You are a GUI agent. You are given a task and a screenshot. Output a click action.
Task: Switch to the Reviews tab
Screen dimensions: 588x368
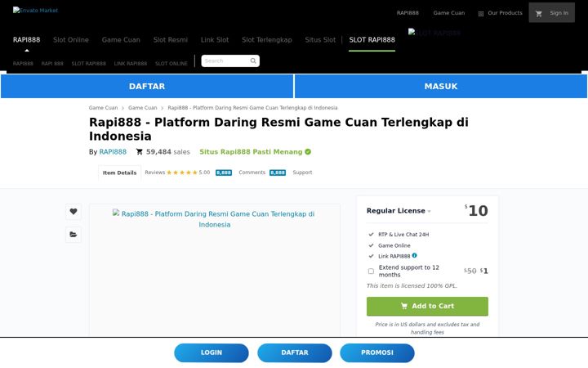coord(155,173)
